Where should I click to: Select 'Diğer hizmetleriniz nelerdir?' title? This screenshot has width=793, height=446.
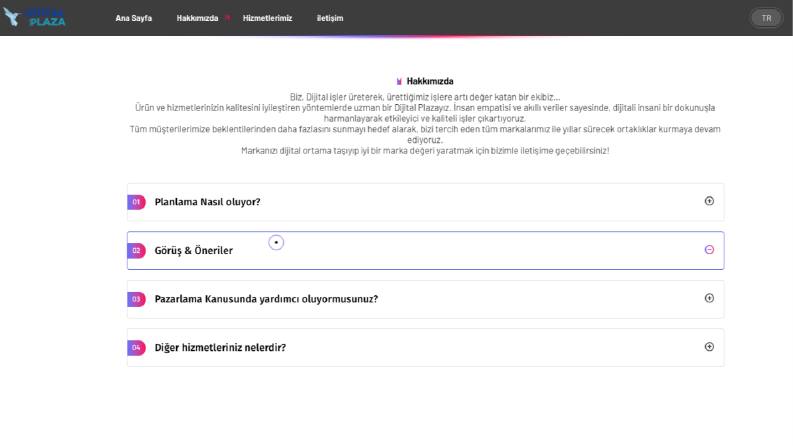220,348
